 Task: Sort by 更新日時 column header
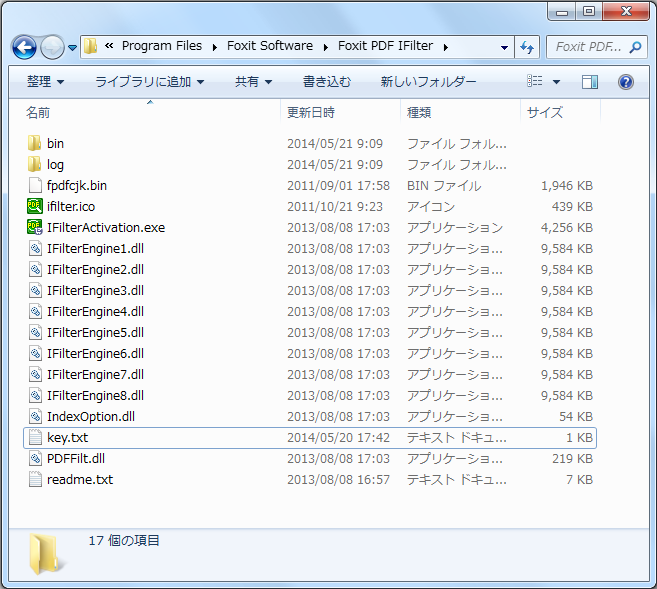point(310,112)
